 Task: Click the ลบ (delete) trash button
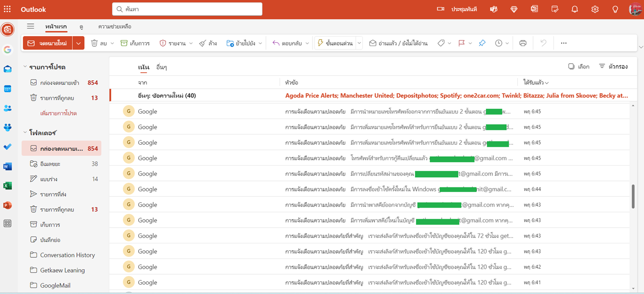point(99,43)
